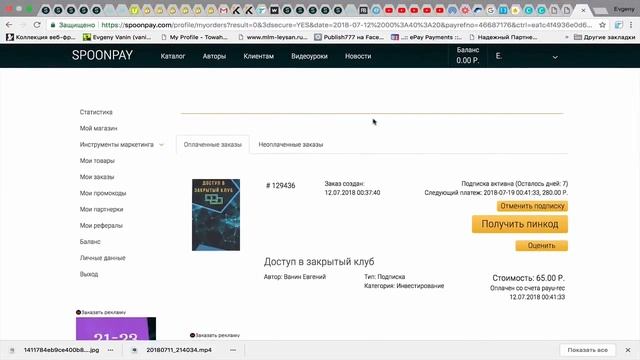
Task: Open Мой магазин in the sidebar
Action: [98, 128]
